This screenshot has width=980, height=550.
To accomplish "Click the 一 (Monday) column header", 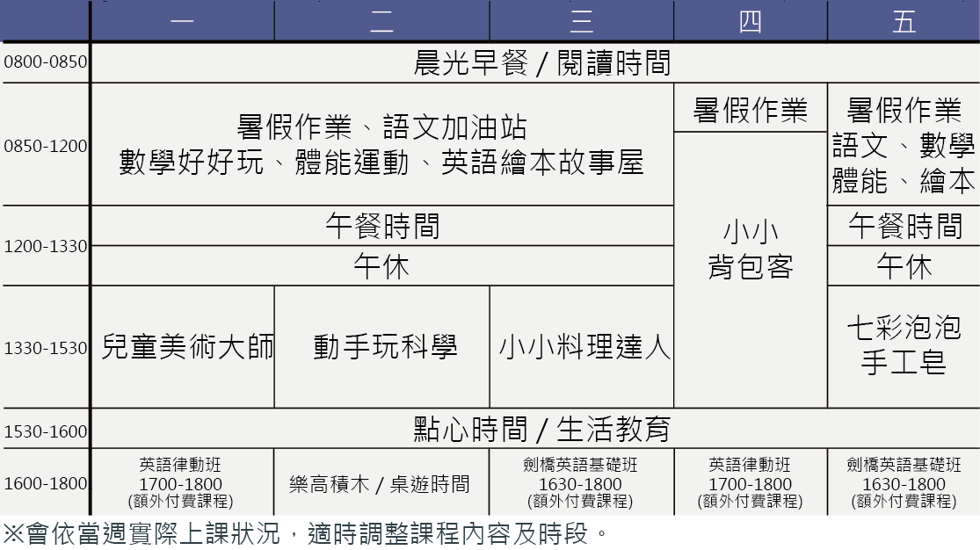I will tap(183, 21).
